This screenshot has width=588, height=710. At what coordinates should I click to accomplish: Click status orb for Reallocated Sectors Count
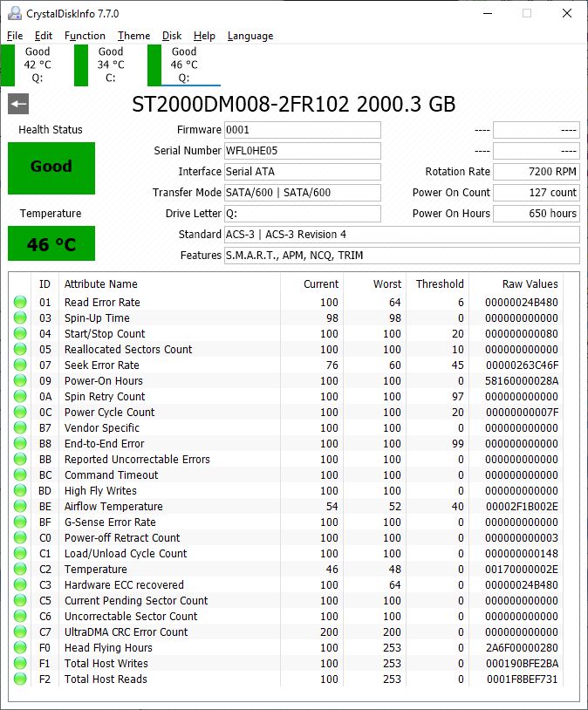coord(20,349)
